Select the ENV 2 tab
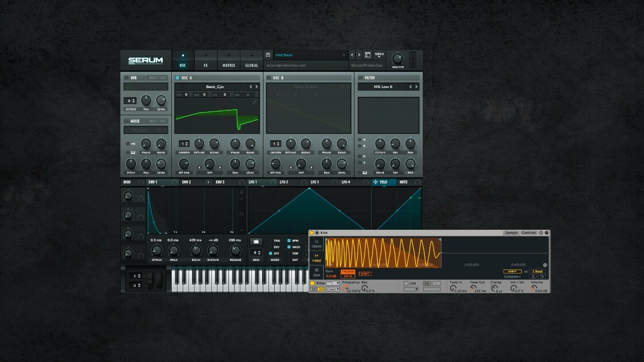This screenshot has width=644, height=362. point(196,182)
